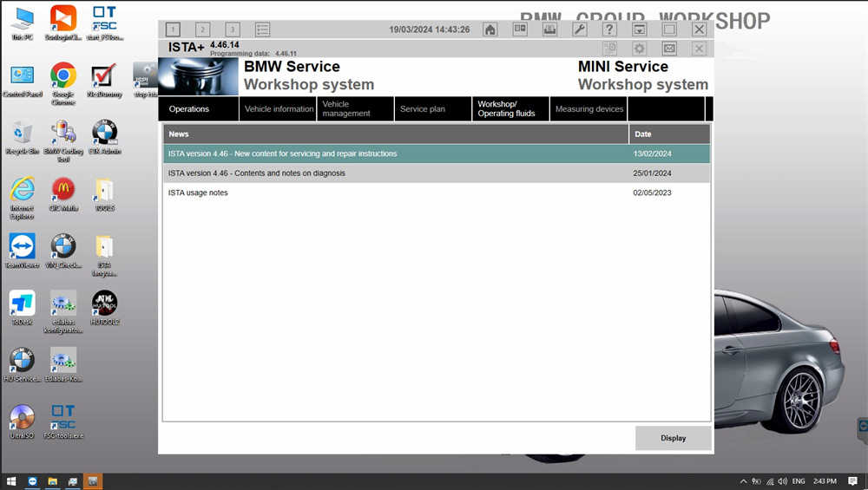Select session tab number 2
Viewport: 868px width, 490px height.
(202, 29)
